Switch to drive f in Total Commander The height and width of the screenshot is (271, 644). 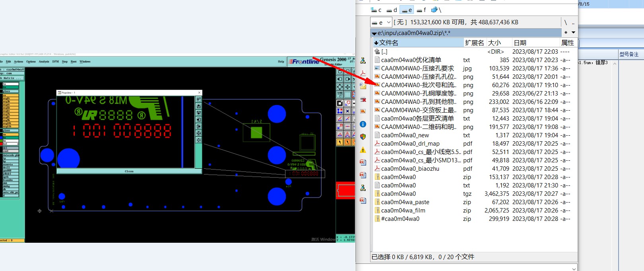point(422,10)
